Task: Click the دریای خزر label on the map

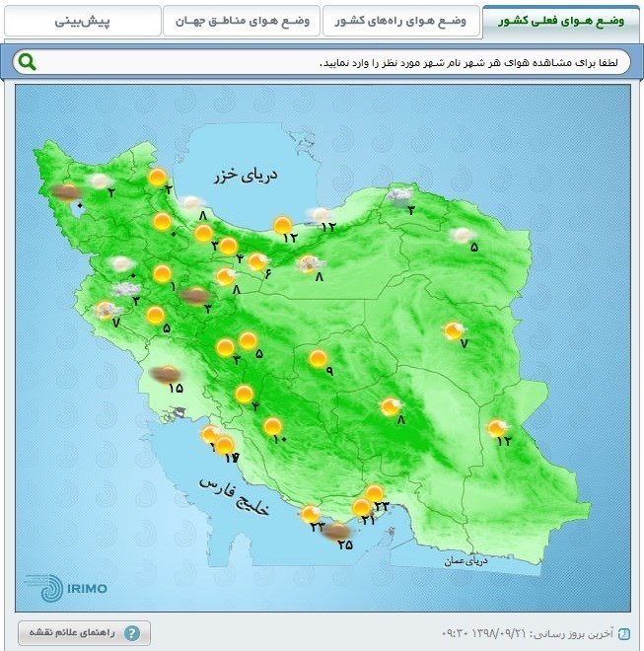Action: pos(247,177)
